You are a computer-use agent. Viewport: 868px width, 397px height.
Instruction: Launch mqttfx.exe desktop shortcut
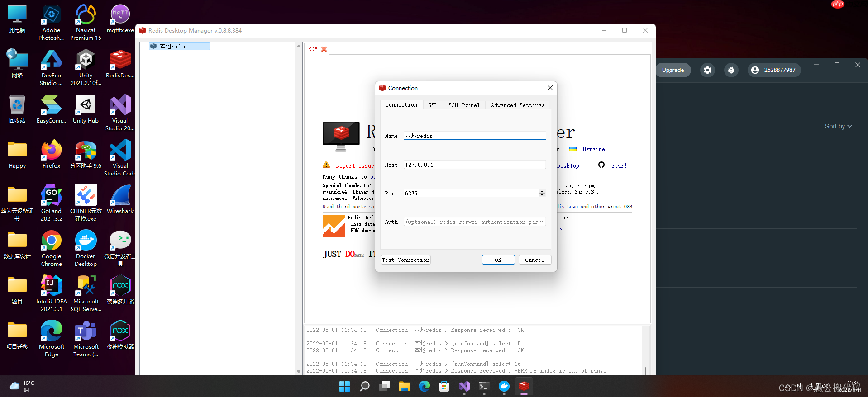[x=120, y=19]
